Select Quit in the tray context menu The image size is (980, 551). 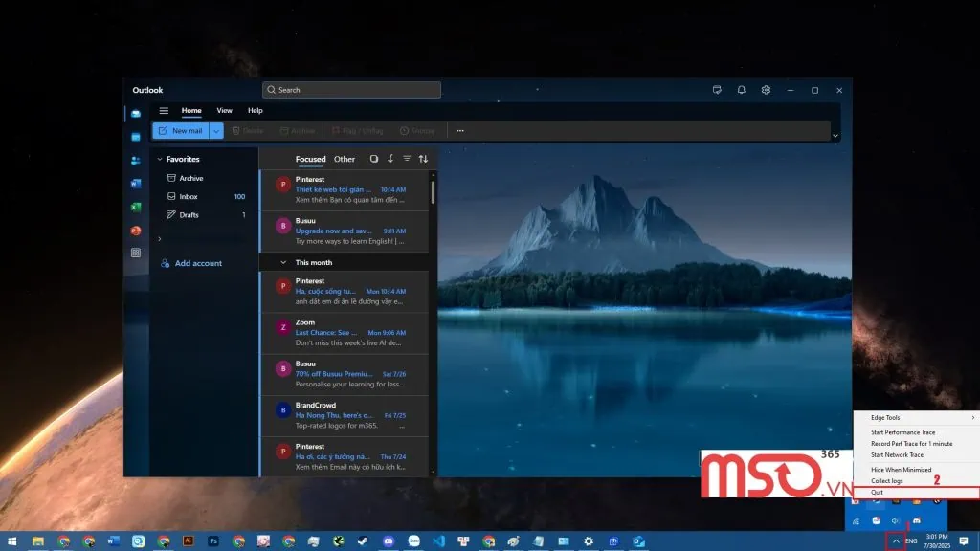pyautogui.click(x=878, y=492)
